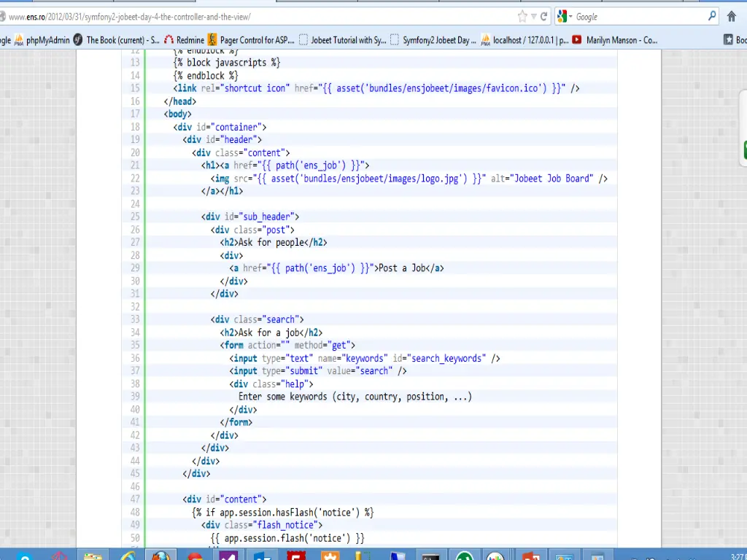The height and width of the screenshot is (560, 747).
Task: Click the 'Ask for a job' h2 line
Action: click(x=271, y=332)
